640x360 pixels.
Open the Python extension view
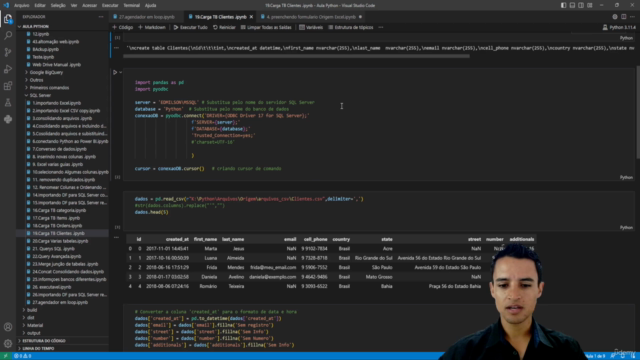[8, 119]
